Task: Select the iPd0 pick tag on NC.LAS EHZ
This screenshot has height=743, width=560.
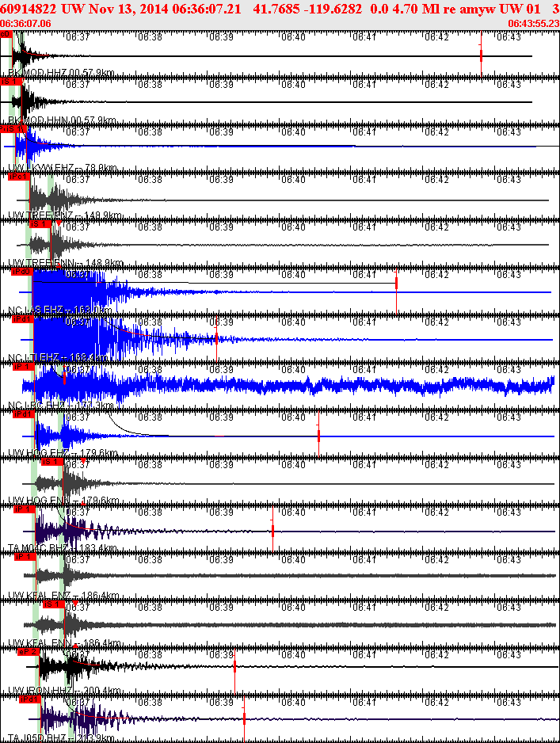Action: (x=22, y=272)
